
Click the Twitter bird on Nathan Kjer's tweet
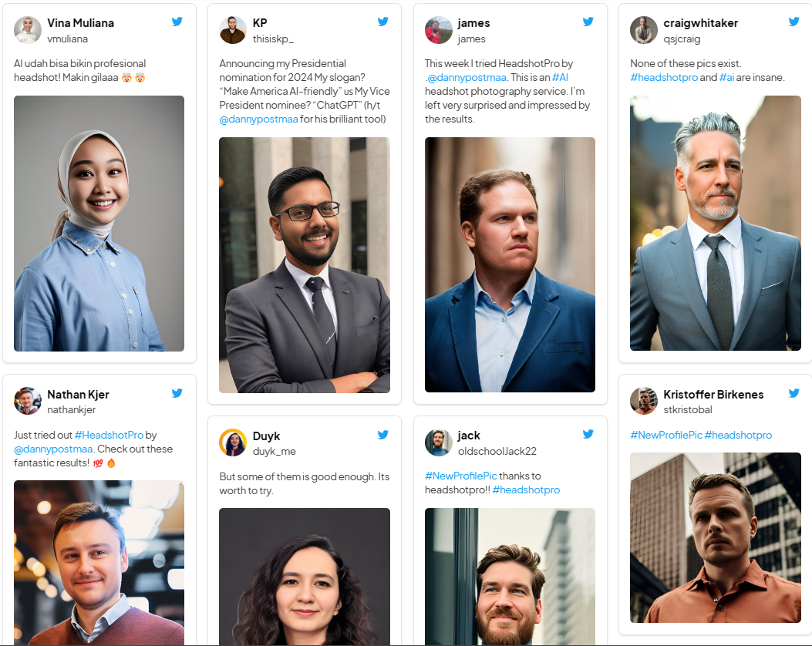(177, 393)
